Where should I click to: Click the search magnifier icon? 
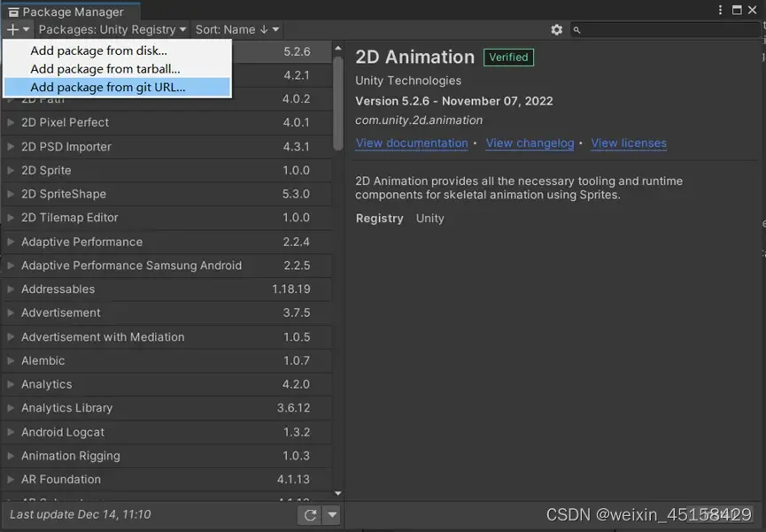point(577,30)
